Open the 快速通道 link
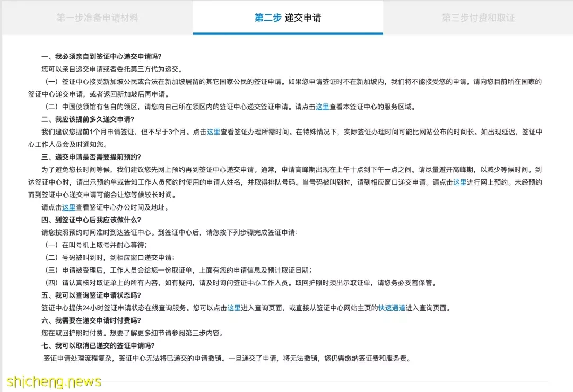573x392 pixels. (x=392, y=308)
